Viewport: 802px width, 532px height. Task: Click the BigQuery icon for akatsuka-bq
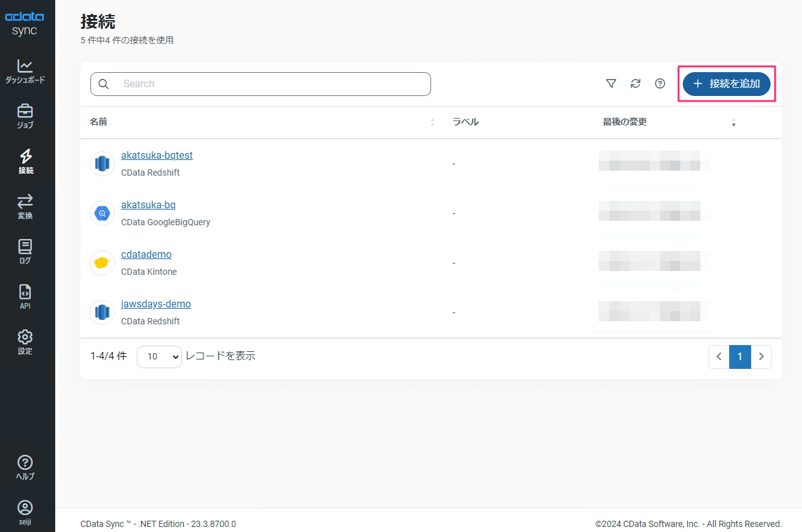coord(102,213)
